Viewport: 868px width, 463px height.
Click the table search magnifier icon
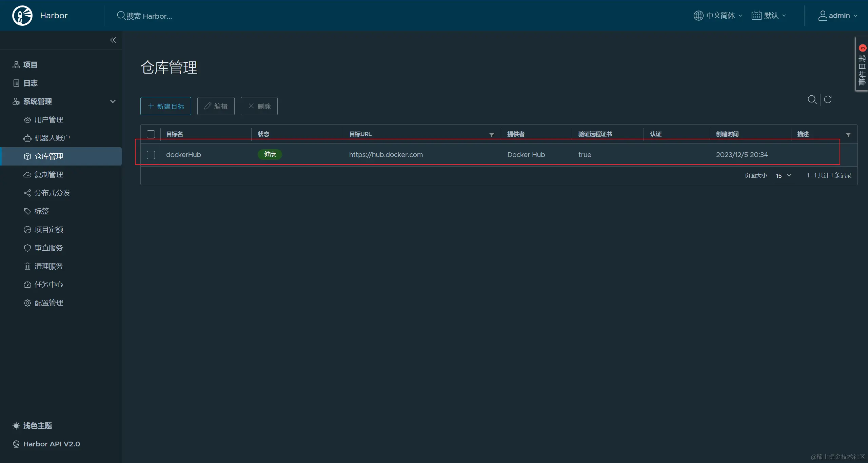812,99
